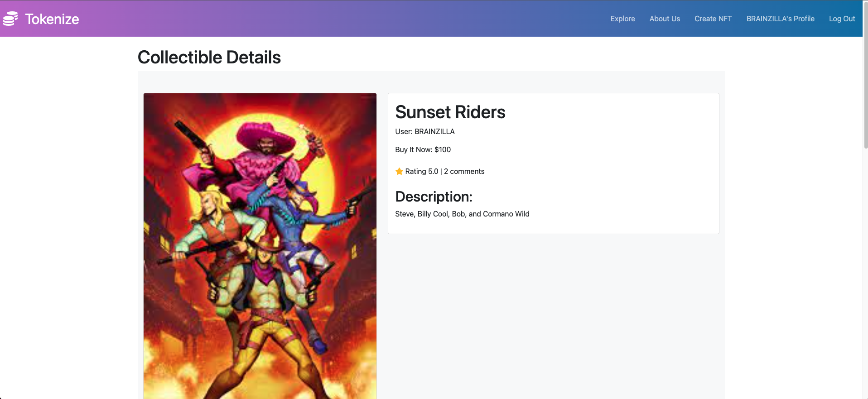Image resolution: width=868 pixels, height=399 pixels.
Task: Log Out of the account
Action: click(x=842, y=19)
